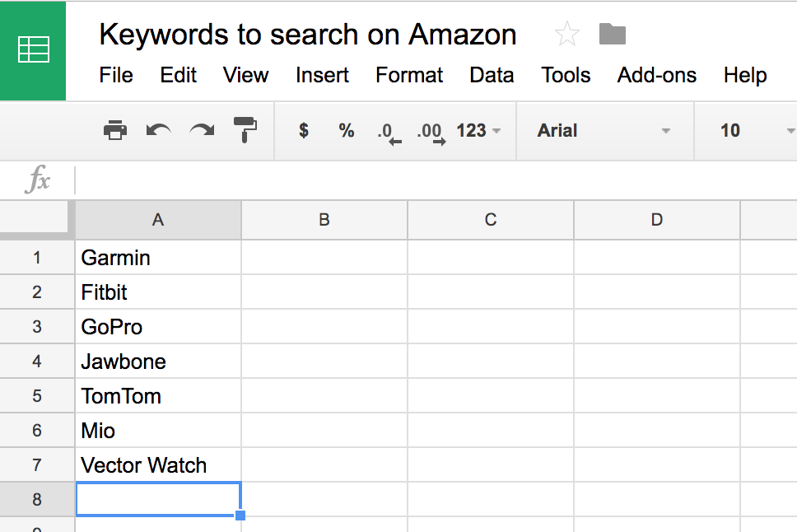Apply percent format icon

[347, 130]
